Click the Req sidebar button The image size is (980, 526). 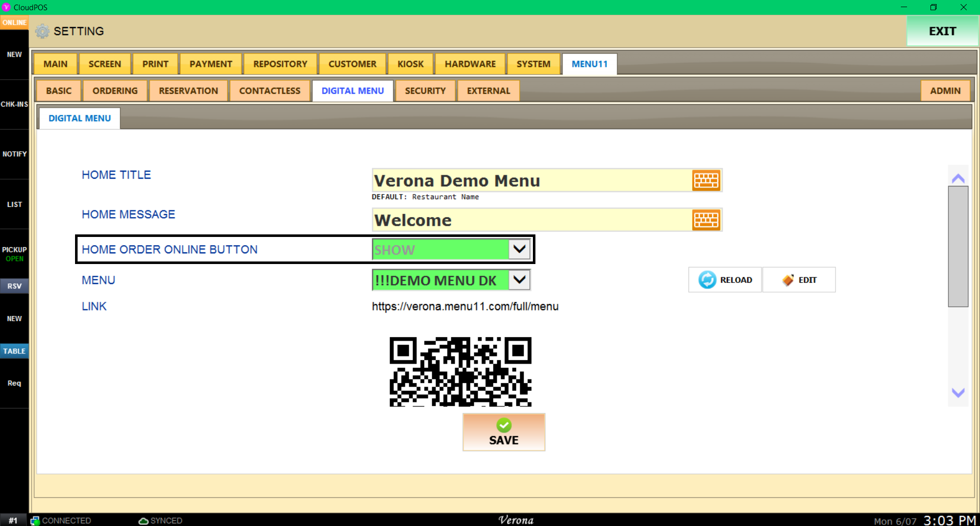(x=14, y=383)
